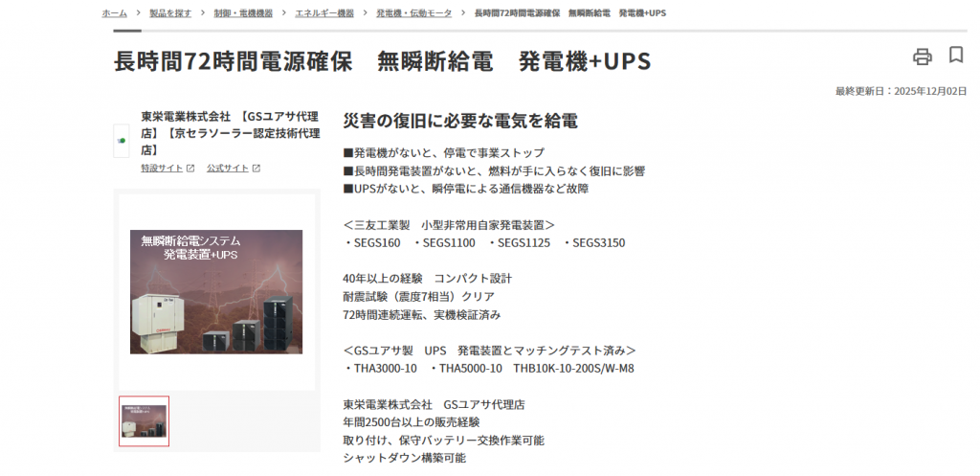Click the 最終更新日 date text
This screenshot has width=980, height=476.
(x=901, y=91)
